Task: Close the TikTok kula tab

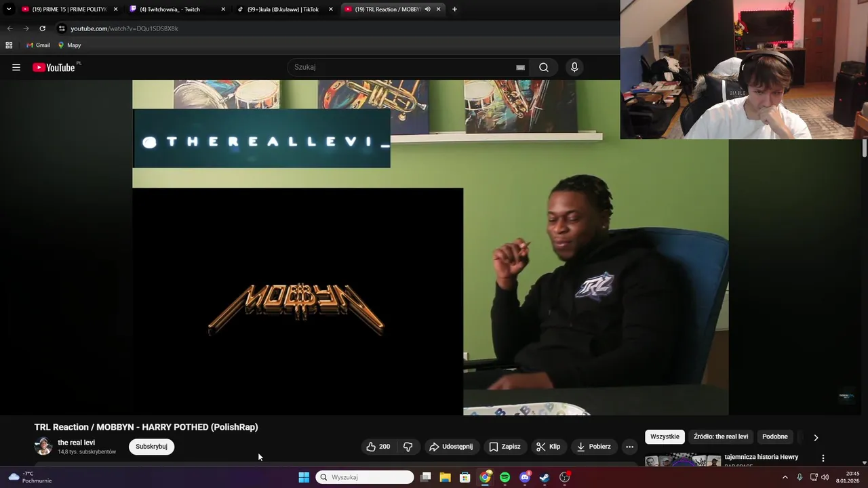Action: [x=331, y=9]
